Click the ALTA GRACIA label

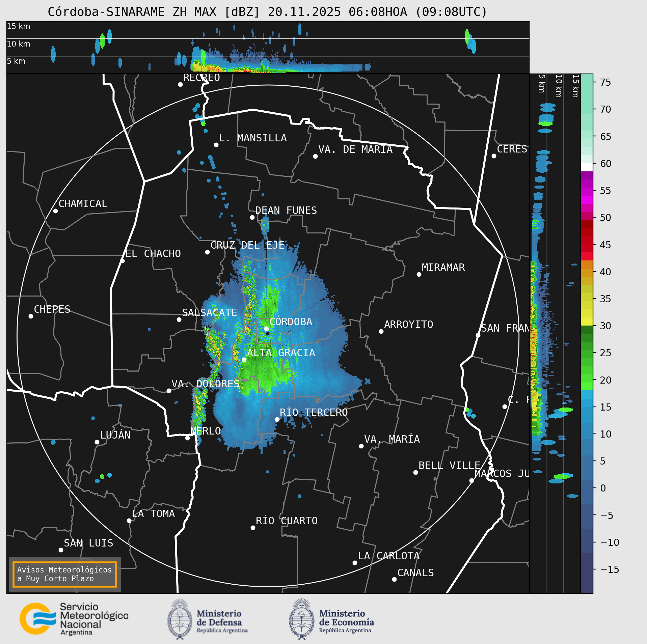pyautogui.click(x=281, y=353)
